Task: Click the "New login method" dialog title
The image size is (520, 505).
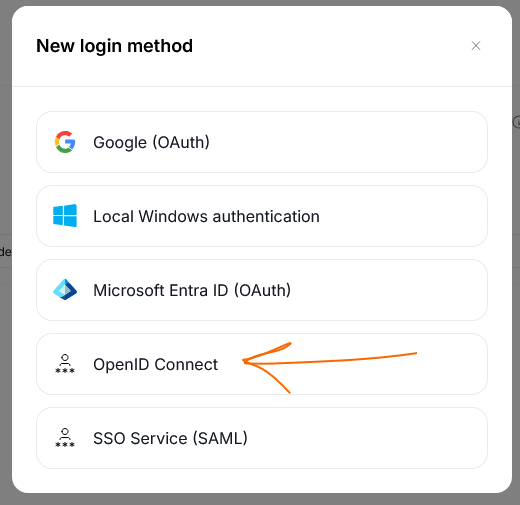Action: coord(114,46)
